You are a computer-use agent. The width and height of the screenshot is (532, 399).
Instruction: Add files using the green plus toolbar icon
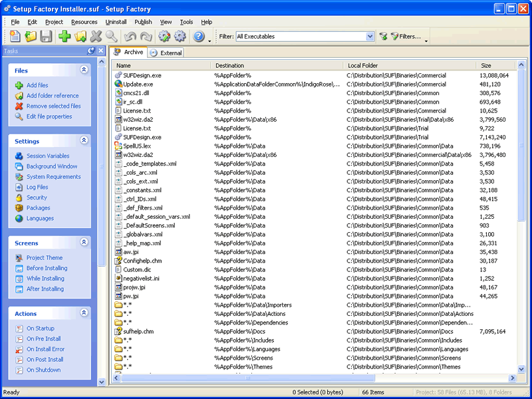click(x=64, y=36)
